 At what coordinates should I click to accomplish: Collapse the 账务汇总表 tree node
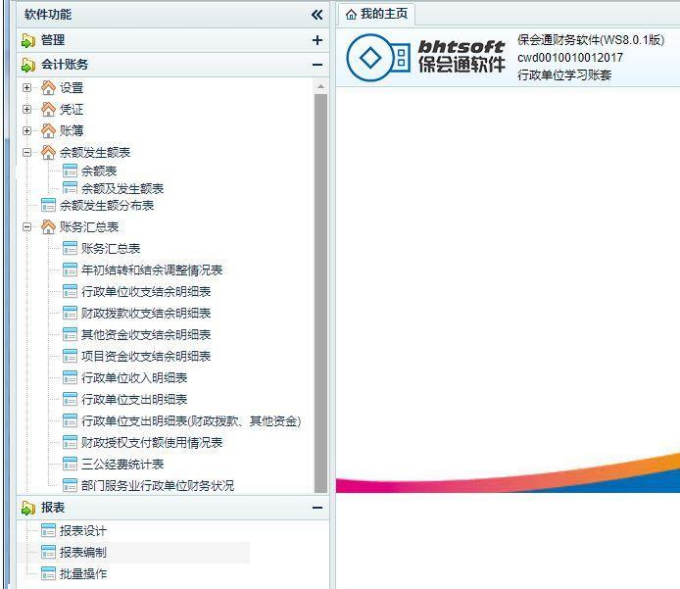coord(28,227)
